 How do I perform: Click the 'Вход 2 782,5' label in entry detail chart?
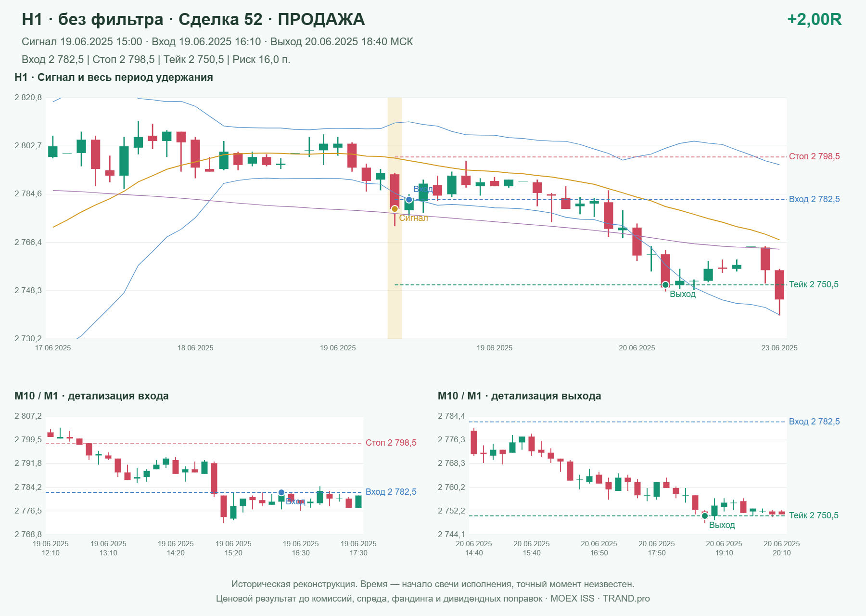391,492
